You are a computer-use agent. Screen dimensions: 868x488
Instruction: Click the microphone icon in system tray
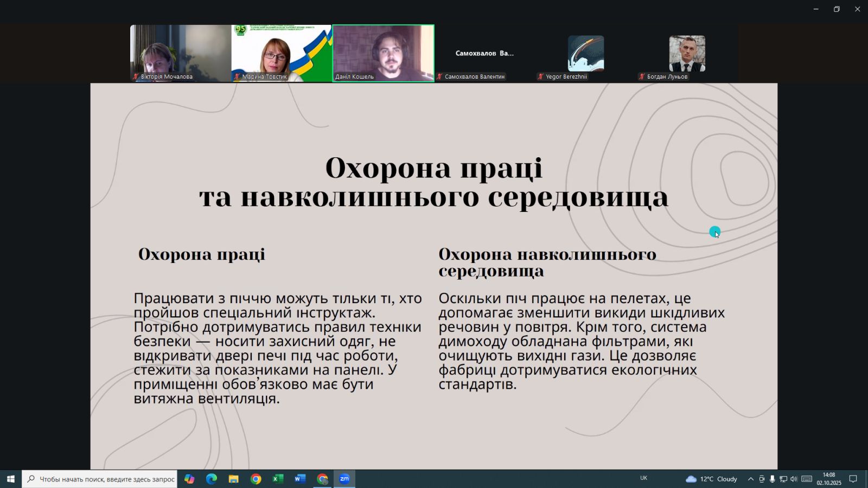772,479
